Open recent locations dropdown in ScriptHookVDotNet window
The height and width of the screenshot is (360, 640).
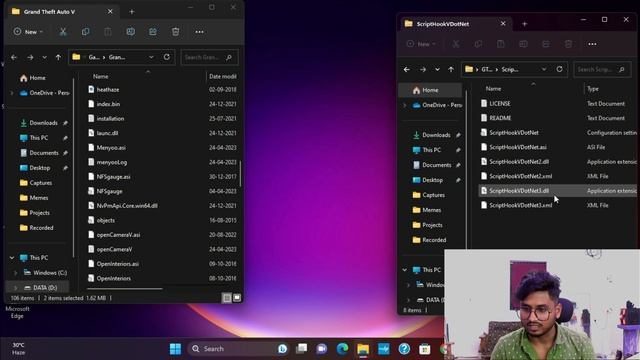point(437,70)
